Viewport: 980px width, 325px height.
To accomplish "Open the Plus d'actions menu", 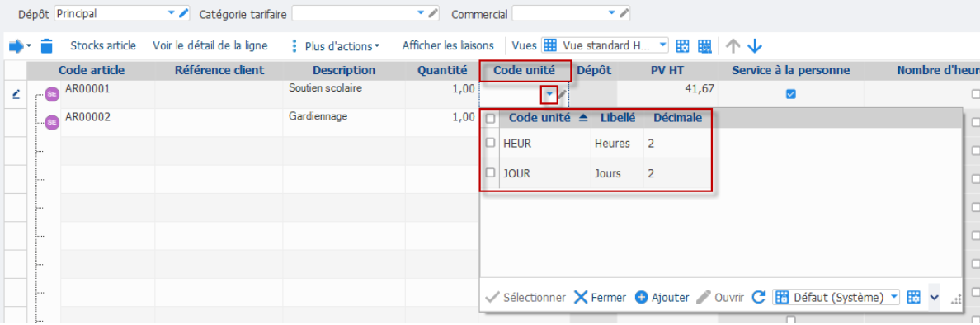I will pos(336,45).
